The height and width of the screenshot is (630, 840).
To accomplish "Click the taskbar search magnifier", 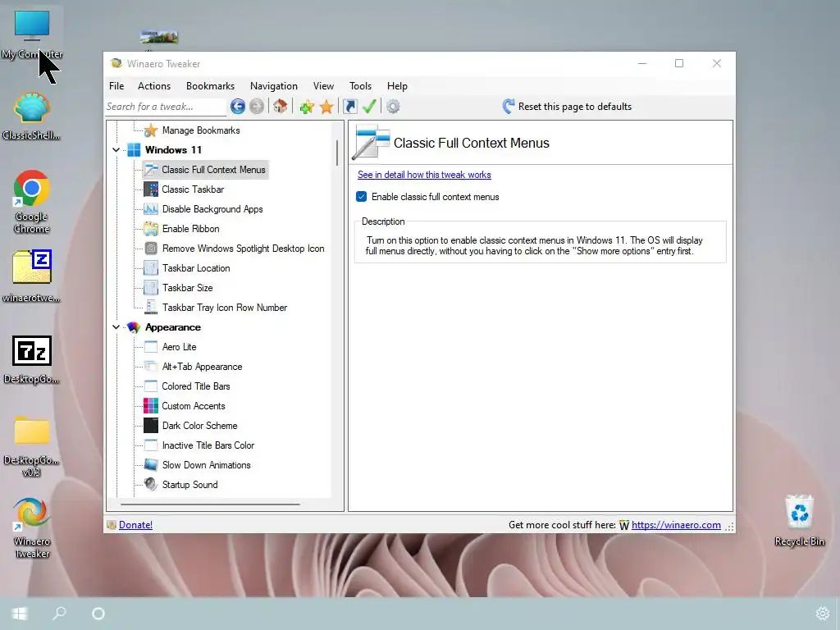I will click(59, 614).
